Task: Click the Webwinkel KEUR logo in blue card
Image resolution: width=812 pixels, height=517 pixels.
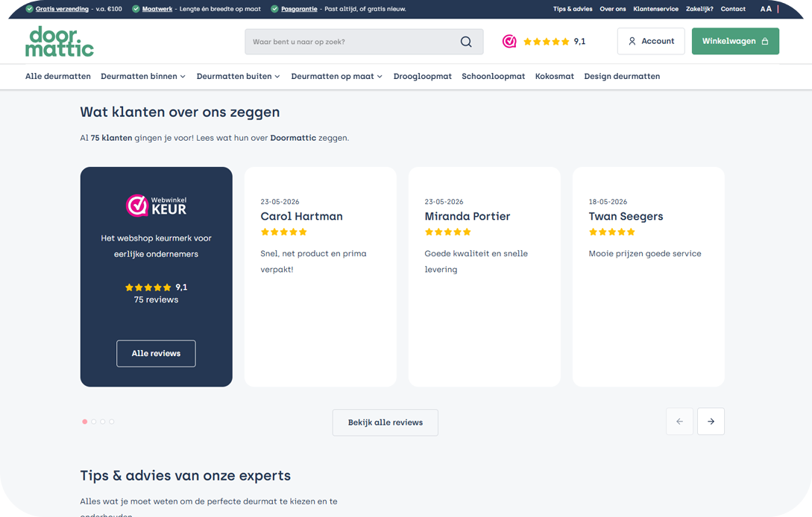Action: click(x=156, y=206)
